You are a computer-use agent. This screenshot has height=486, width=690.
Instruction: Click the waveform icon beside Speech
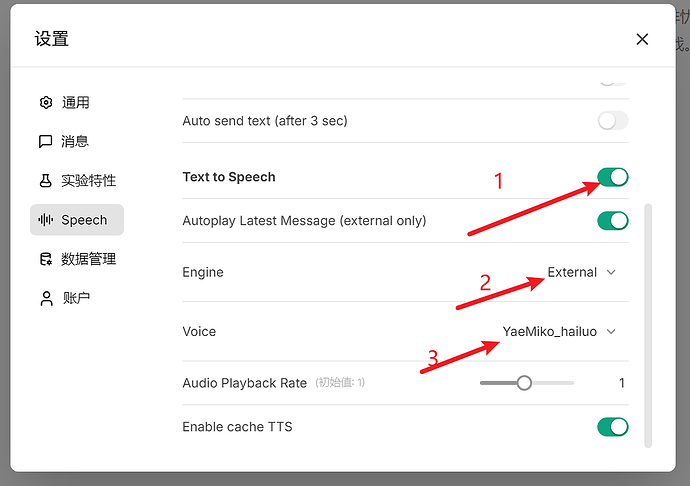click(x=46, y=220)
